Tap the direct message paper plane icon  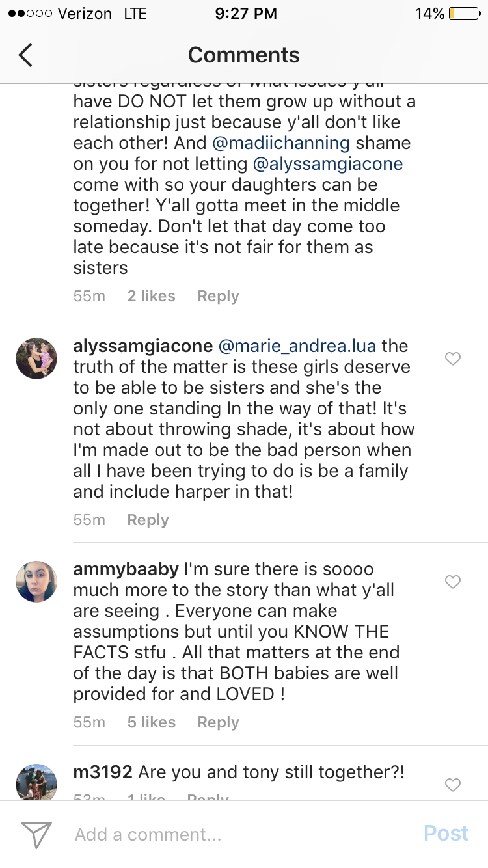(36, 834)
